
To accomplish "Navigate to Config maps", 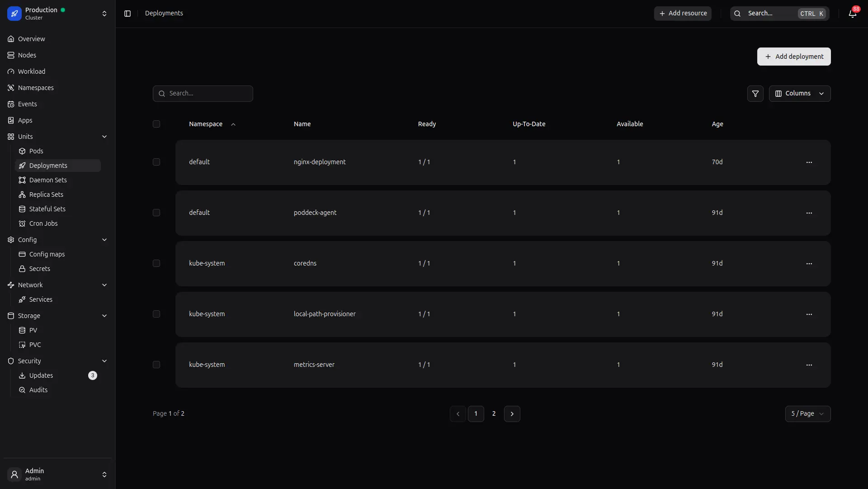I will (x=47, y=254).
